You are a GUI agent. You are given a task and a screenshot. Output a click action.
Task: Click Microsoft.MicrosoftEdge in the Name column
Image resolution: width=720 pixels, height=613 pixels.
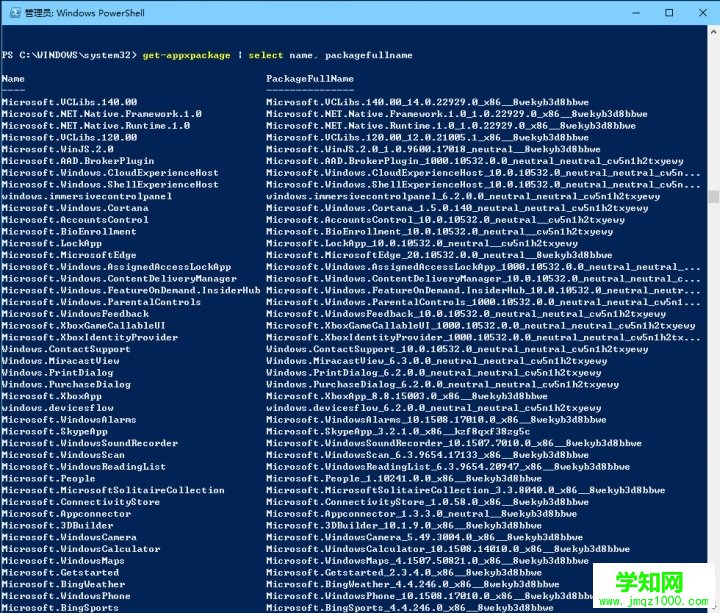(x=69, y=255)
